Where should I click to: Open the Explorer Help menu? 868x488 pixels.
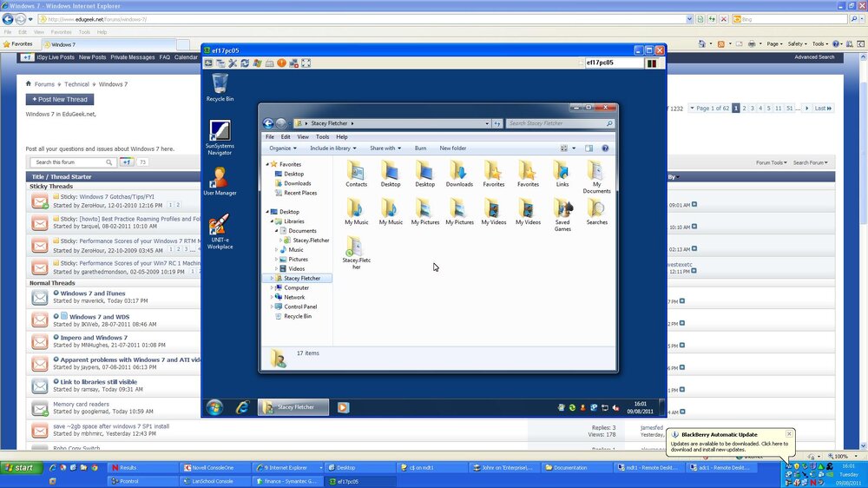click(x=342, y=137)
